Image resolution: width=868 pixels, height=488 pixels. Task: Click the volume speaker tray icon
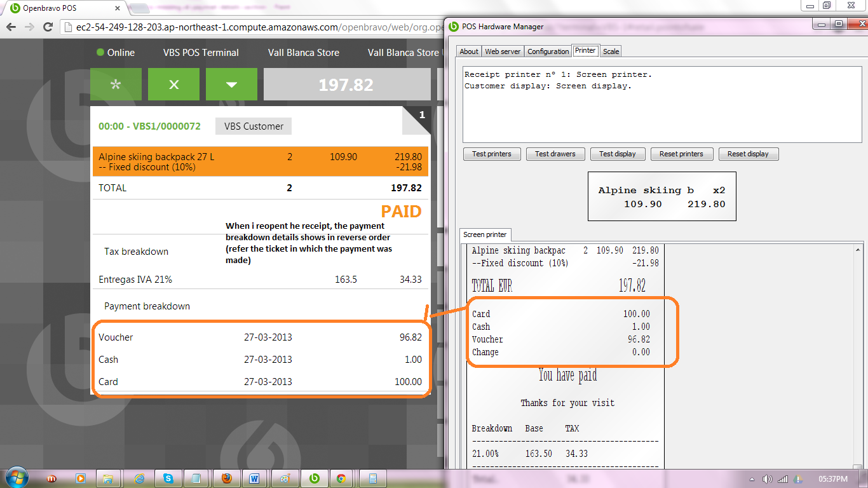tap(768, 479)
